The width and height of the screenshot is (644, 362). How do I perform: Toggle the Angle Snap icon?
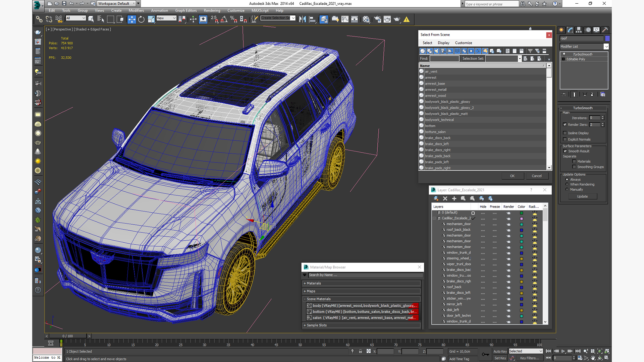point(224,19)
